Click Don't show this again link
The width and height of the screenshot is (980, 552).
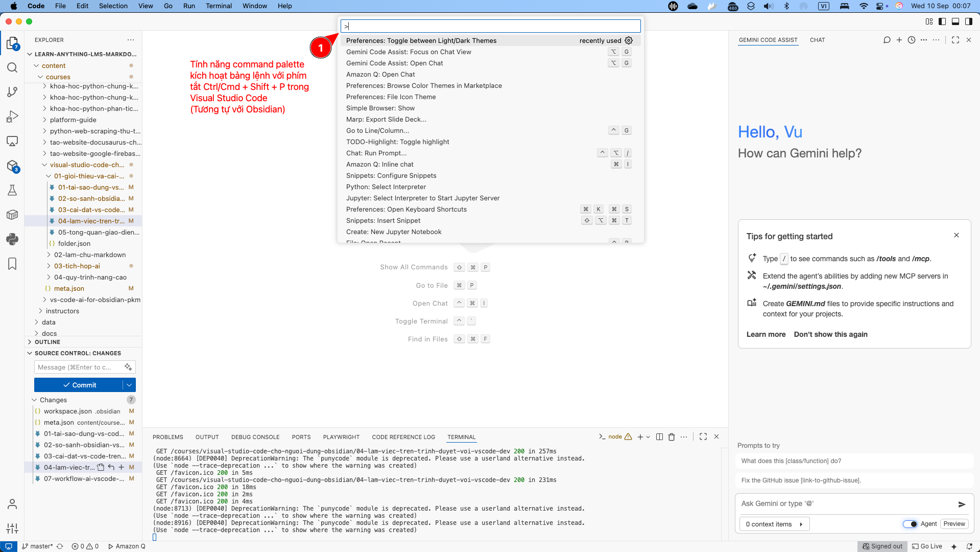(830, 334)
